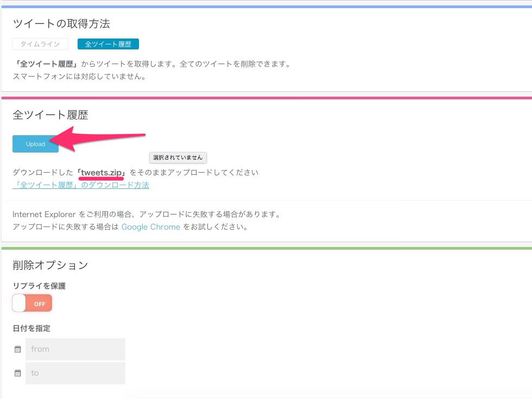Click the 選択されていません file chooser label

pyautogui.click(x=178, y=157)
